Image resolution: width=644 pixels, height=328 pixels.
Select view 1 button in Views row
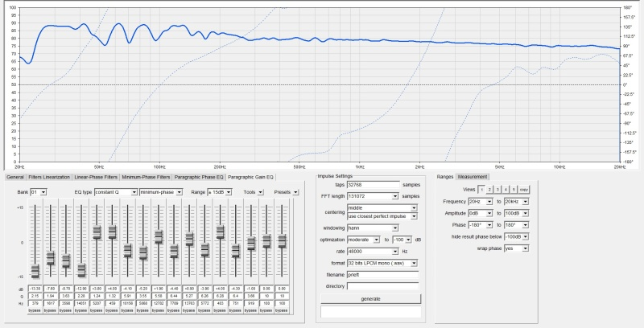click(x=481, y=188)
